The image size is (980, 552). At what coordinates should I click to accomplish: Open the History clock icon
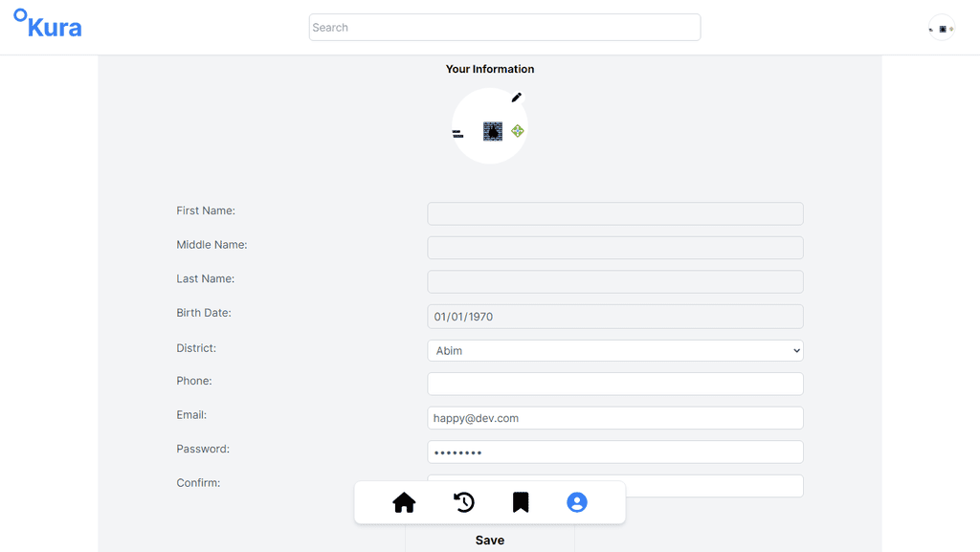[x=464, y=502]
